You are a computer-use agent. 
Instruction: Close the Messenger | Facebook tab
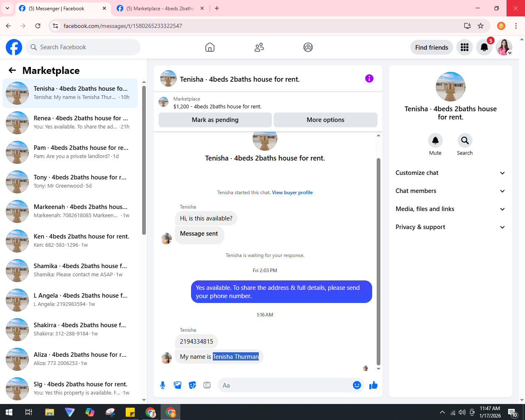(x=104, y=8)
